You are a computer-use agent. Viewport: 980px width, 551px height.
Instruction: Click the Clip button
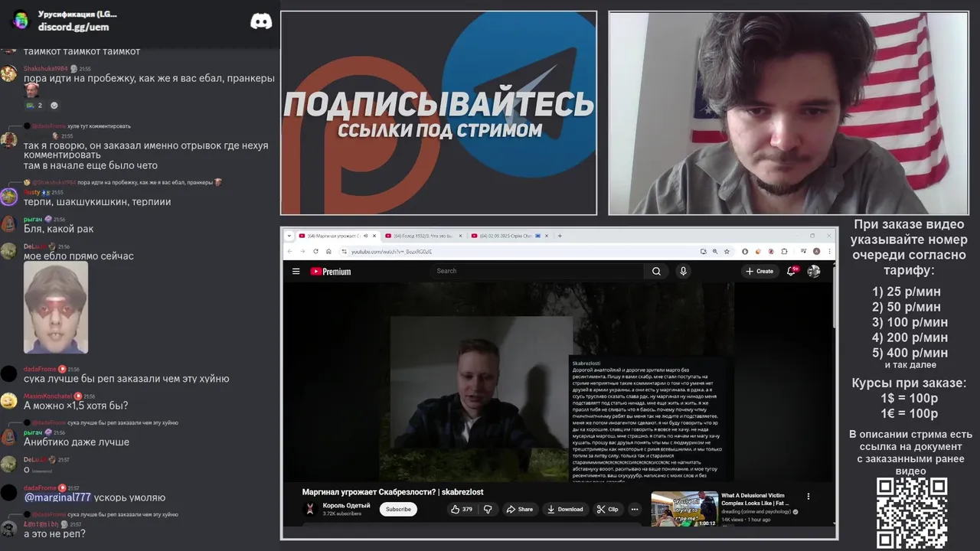pos(608,509)
